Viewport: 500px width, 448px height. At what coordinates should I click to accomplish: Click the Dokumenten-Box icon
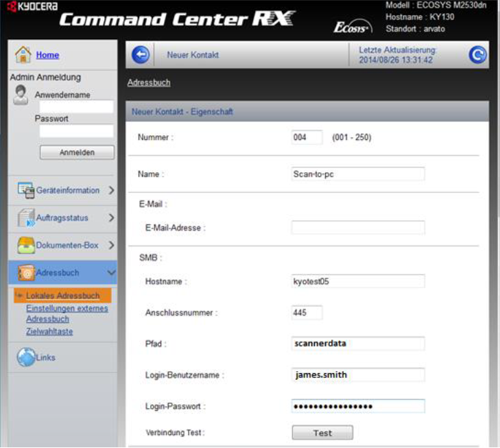(x=26, y=245)
